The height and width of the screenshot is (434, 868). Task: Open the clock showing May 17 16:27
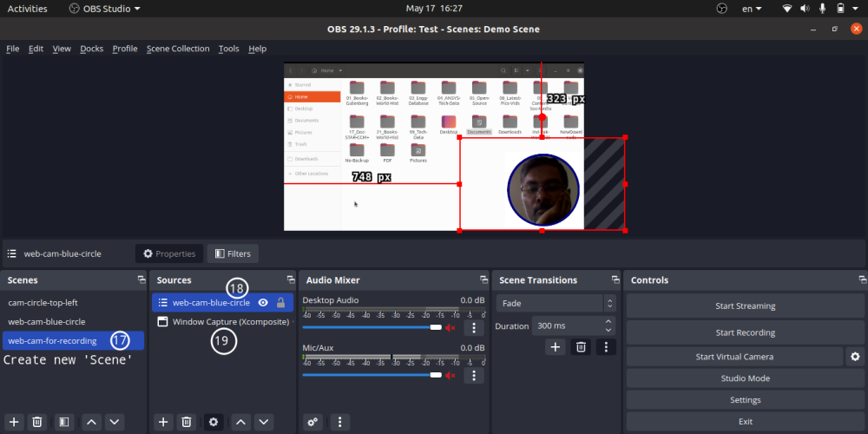pos(434,9)
